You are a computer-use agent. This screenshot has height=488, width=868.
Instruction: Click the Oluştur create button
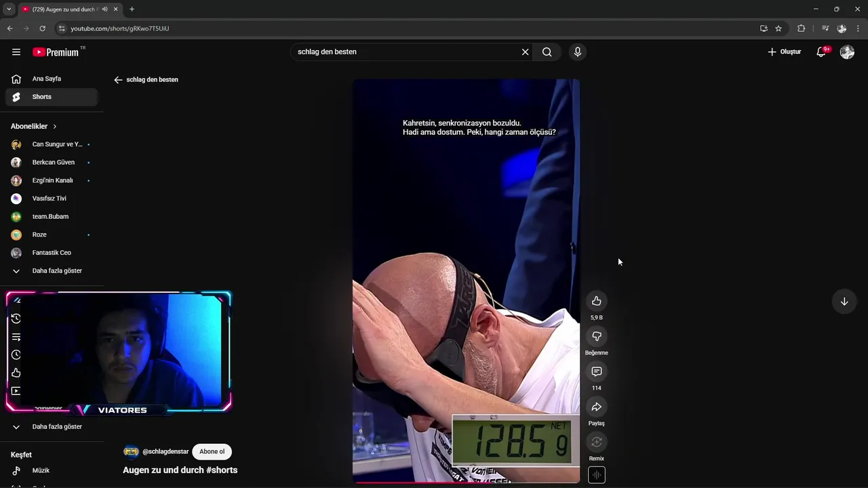coord(785,52)
